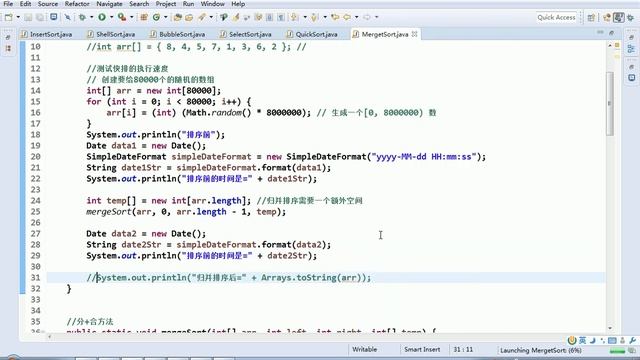
Task: Click the New Java Class icon
Action: [x=156, y=17]
